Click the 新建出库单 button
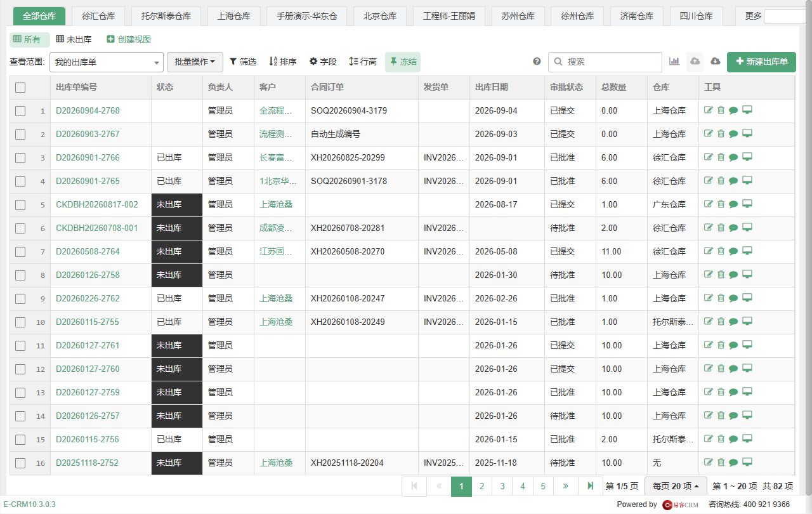The height and width of the screenshot is (514, 812). (x=761, y=62)
